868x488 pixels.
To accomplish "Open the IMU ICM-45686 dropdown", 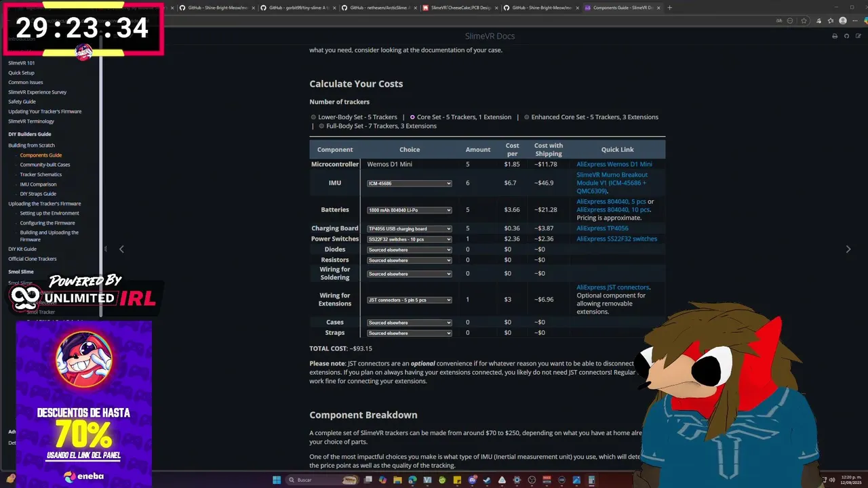I will 409,184.
